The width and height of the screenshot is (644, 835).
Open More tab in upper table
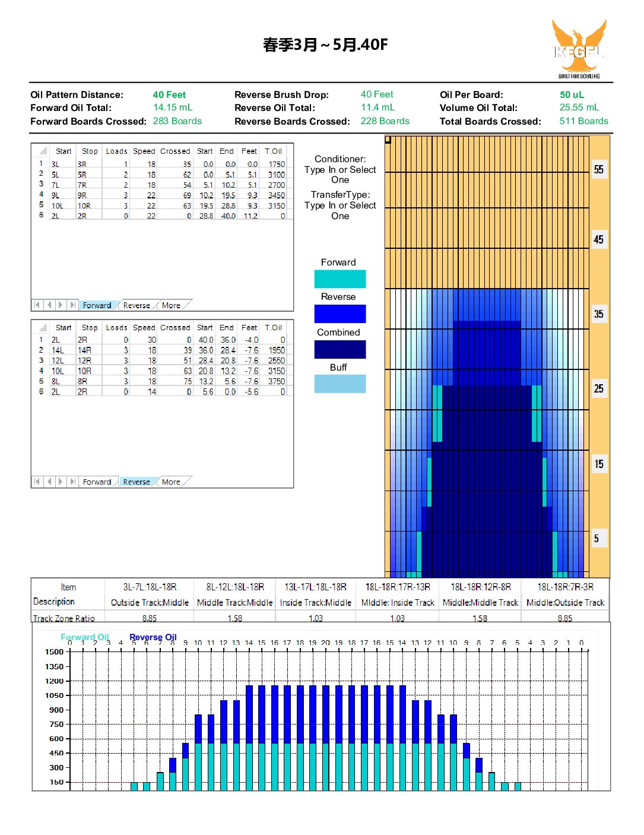171,305
